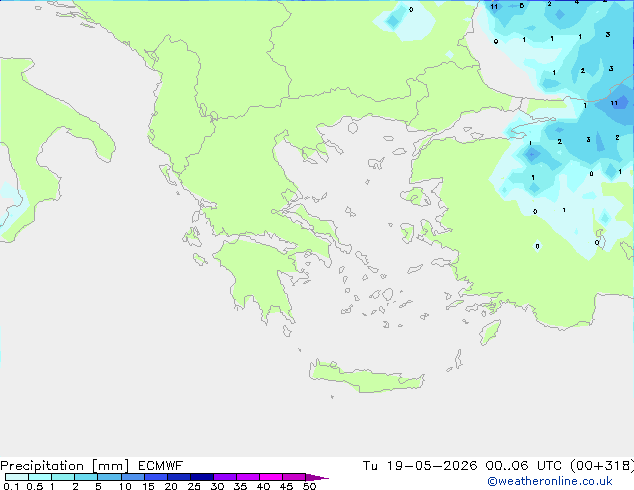
Task: Click the "25" legend scale value
Action: 194,486
